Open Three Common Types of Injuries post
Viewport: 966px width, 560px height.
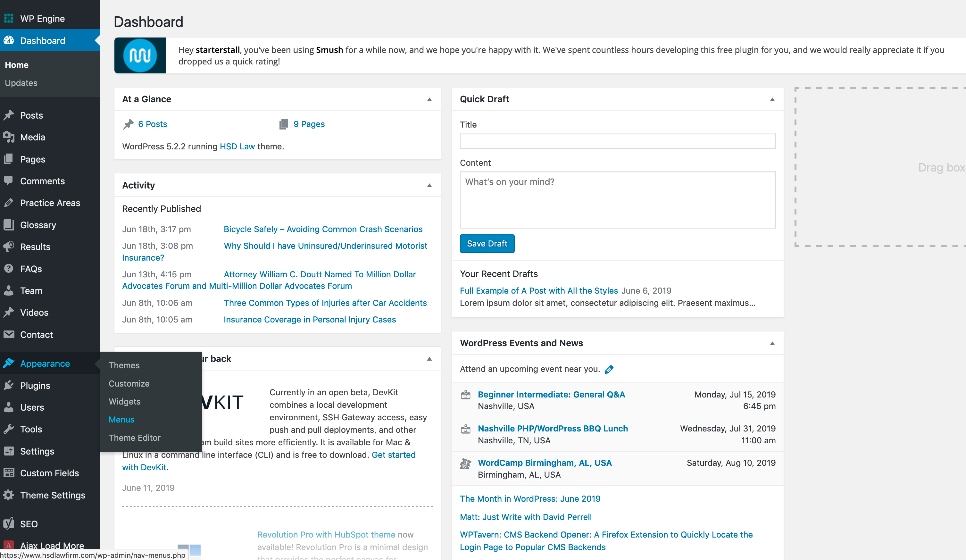pyautogui.click(x=325, y=303)
